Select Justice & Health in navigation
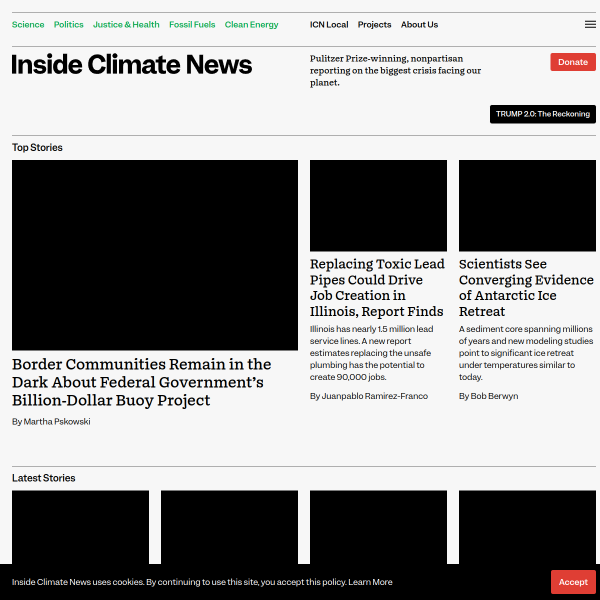Screen dimensions: 600x600 click(x=126, y=24)
